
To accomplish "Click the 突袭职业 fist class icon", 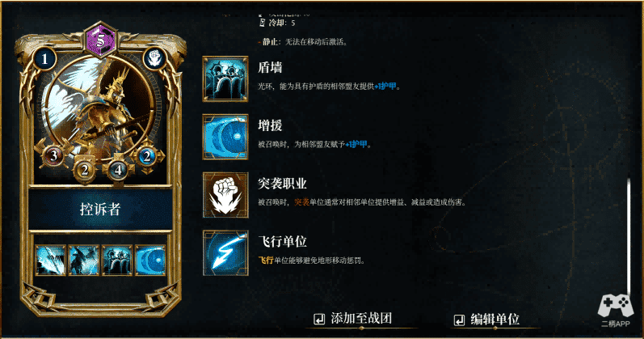I will click(x=225, y=195).
